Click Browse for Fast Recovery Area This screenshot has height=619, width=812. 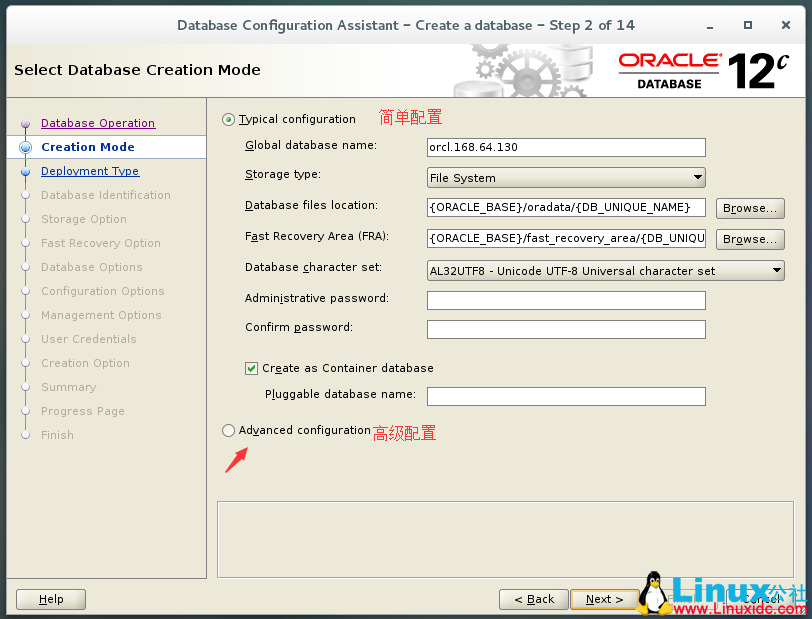750,239
